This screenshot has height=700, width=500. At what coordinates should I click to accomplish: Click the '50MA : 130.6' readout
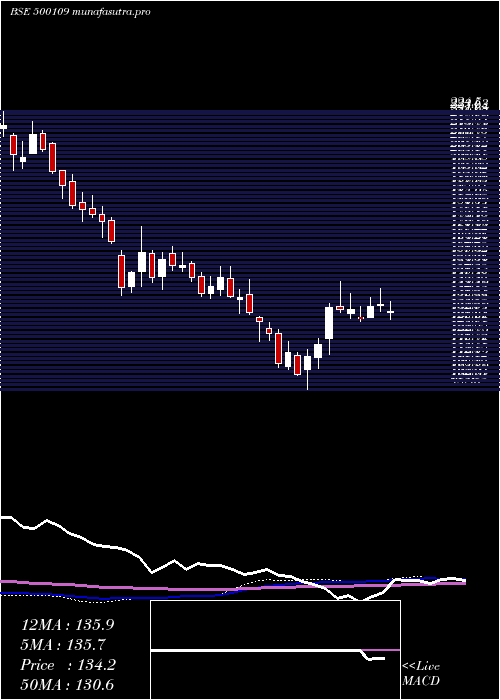tap(67, 684)
